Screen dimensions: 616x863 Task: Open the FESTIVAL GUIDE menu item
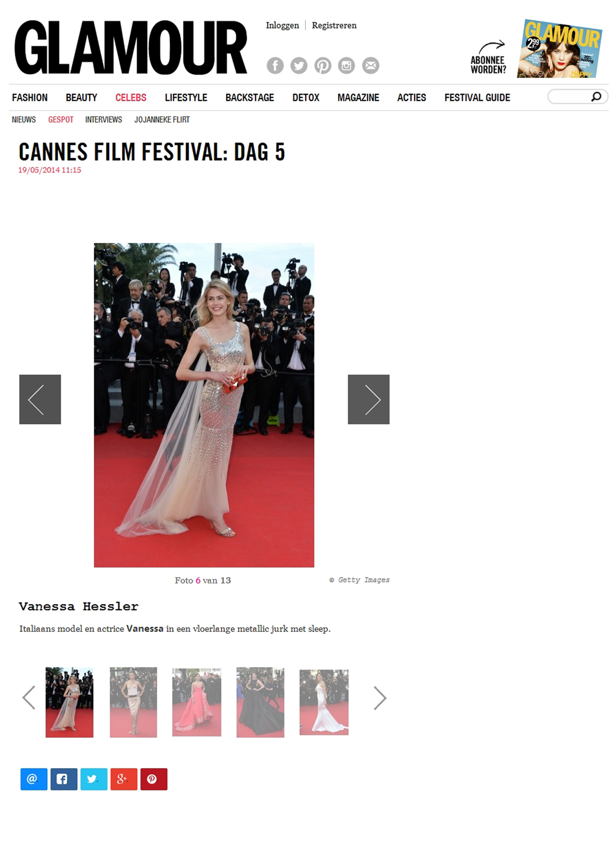point(477,98)
